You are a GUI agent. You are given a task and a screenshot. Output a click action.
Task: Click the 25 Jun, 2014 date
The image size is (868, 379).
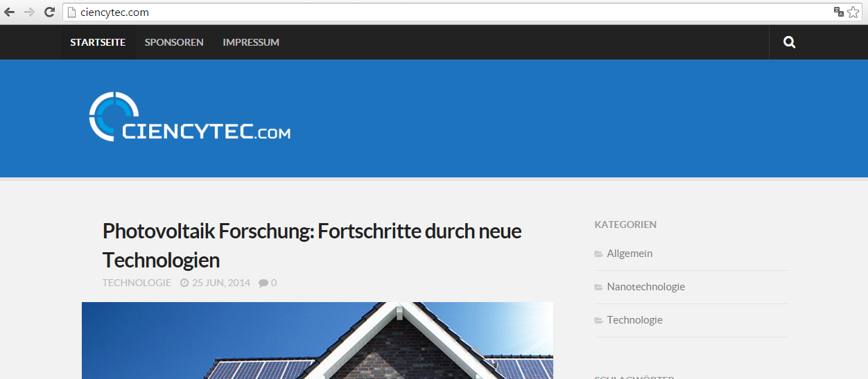221,283
